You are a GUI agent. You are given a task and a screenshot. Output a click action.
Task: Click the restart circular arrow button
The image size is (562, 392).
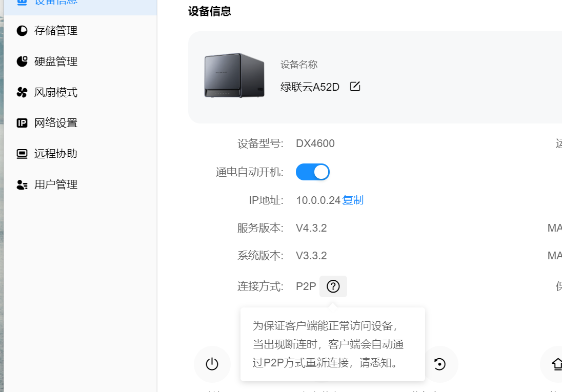pos(440,364)
